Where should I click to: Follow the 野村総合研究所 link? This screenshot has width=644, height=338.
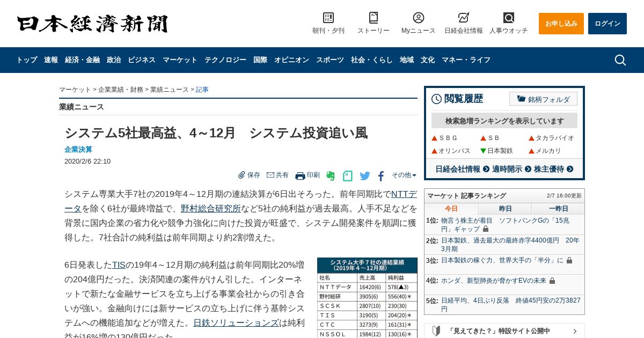coord(210,208)
